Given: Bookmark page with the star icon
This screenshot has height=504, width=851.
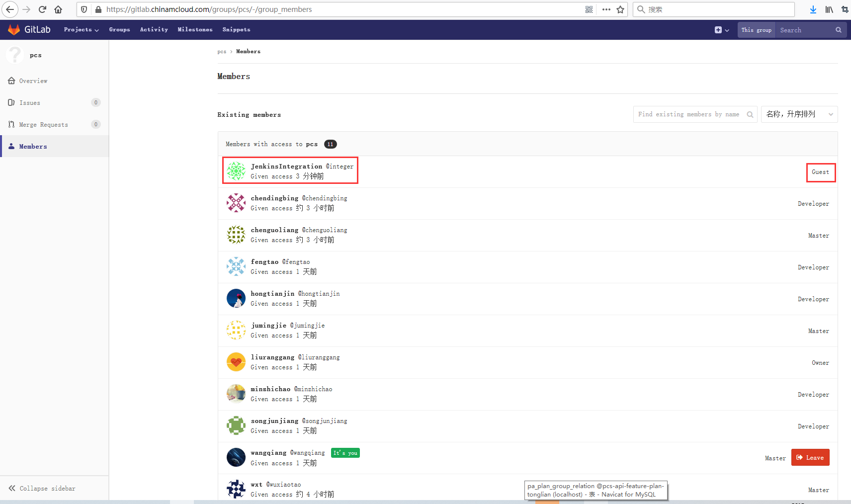Looking at the screenshot, I should 620,9.
